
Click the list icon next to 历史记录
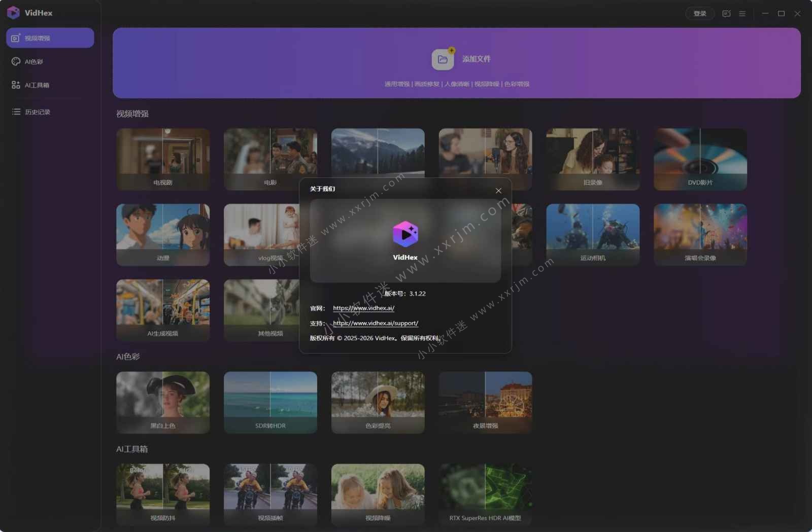[16, 112]
